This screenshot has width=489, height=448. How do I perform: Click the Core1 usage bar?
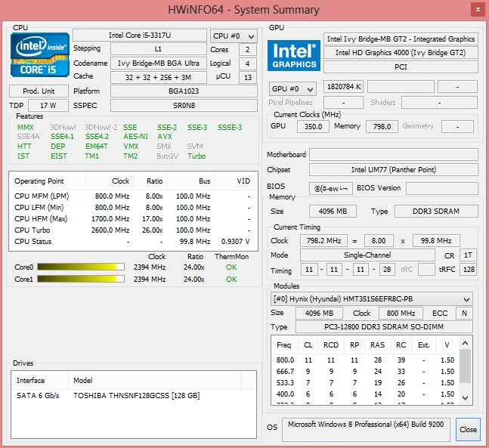(x=81, y=279)
